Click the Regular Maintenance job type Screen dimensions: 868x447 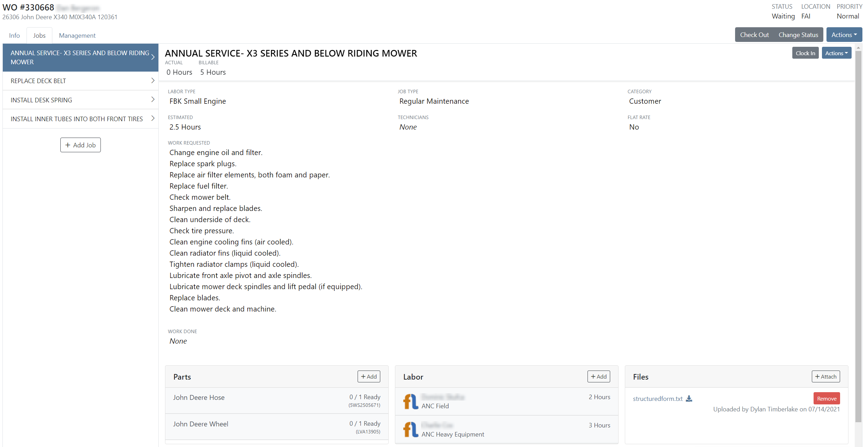434,101
